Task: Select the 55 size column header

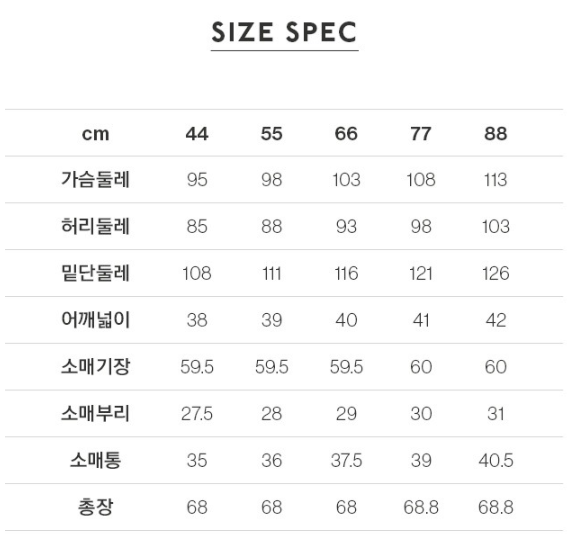Action: click(272, 134)
